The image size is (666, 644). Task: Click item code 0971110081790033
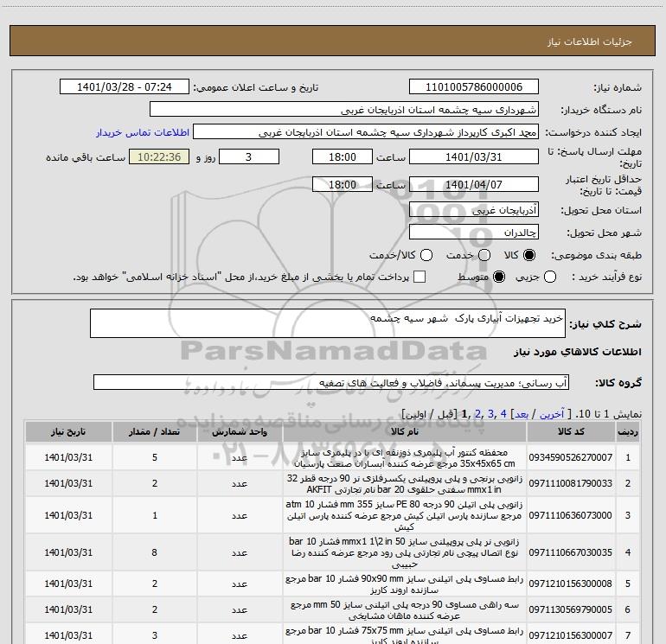click(x=571, y=483)
